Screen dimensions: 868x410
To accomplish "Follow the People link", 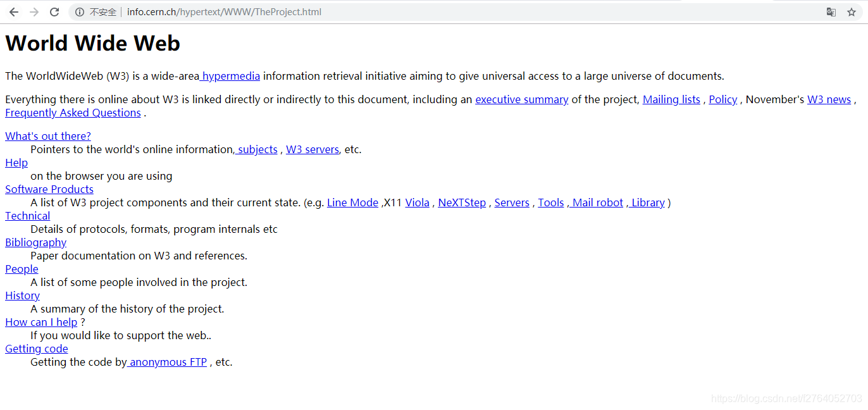I will coord(22,269).
